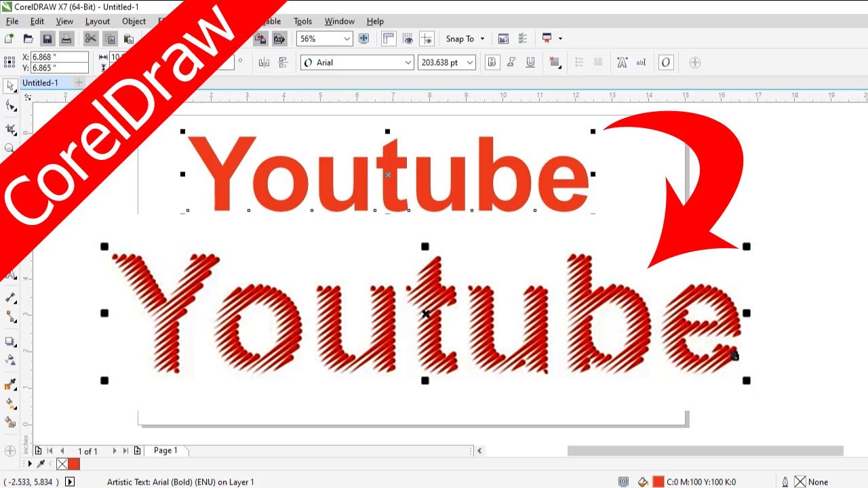Viewport: 868px width, 488px height.
Task: Select the Interactive Fill tool
Action: pos(10,403)
